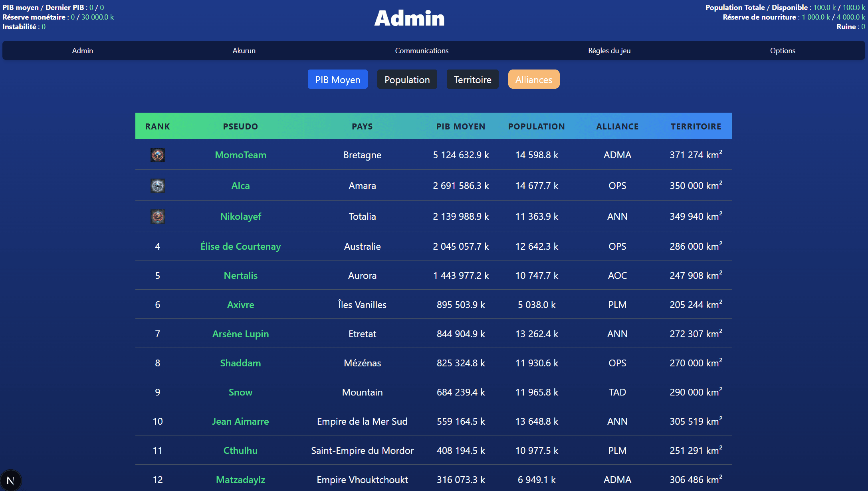Select the PIB Moyen ranking button

pyautogui.click(x=338, y=80)
